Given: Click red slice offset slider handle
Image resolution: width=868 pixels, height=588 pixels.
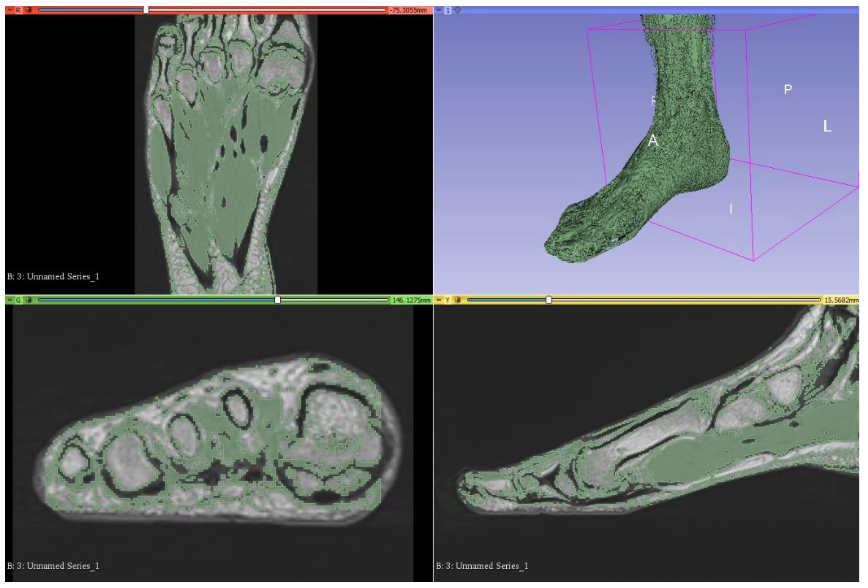Looking at the screenshot, I should [146, 10].
